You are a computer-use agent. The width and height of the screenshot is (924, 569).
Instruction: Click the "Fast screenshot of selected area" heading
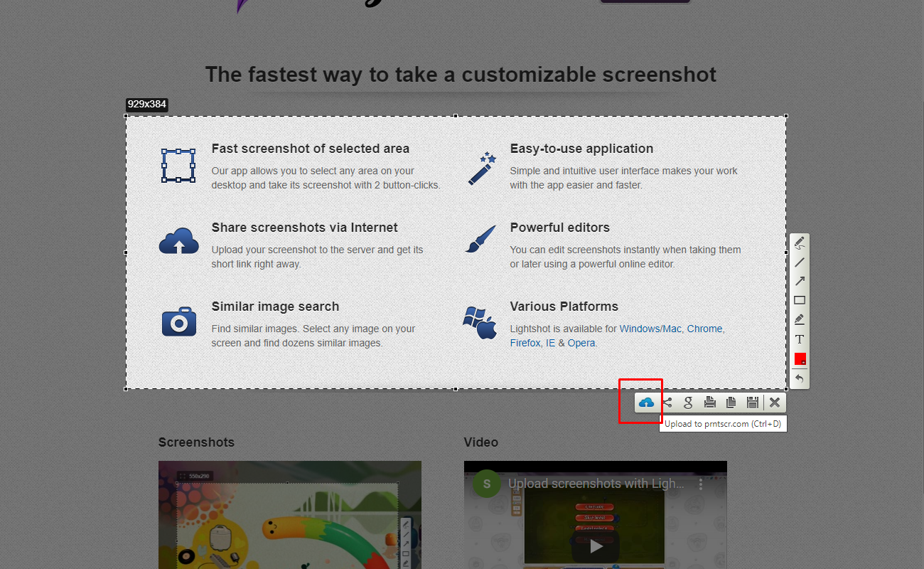point(311,149)
